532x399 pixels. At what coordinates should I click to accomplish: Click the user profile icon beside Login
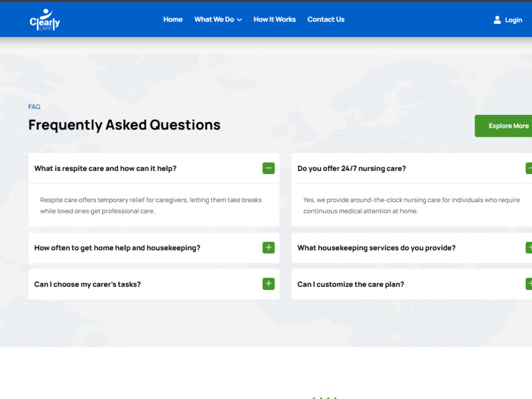497,20
